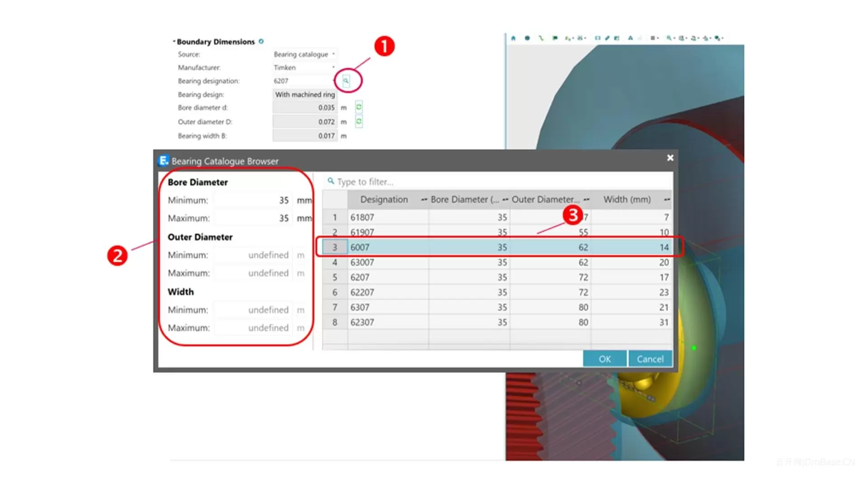Viewport: 868px width, 488px height.
Task: Click the Bore Diameter Maximum input field
Action: pyautogui.click(x=253, y=218)
